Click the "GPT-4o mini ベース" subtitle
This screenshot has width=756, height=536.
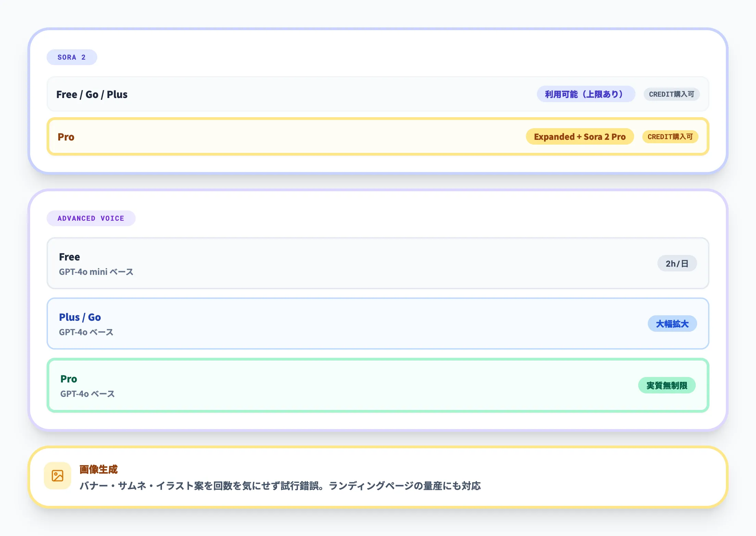pos(96,272)
